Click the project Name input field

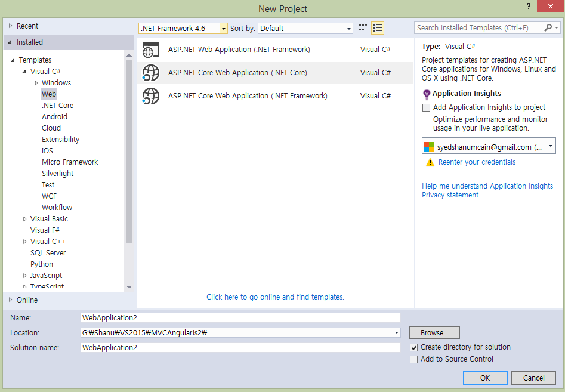click(240, 318)
